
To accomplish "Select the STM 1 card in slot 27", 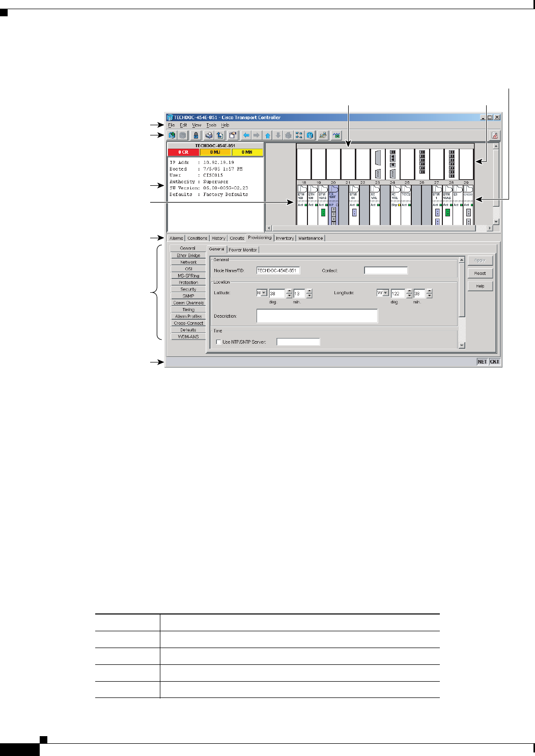I will (x=437, y=205).
